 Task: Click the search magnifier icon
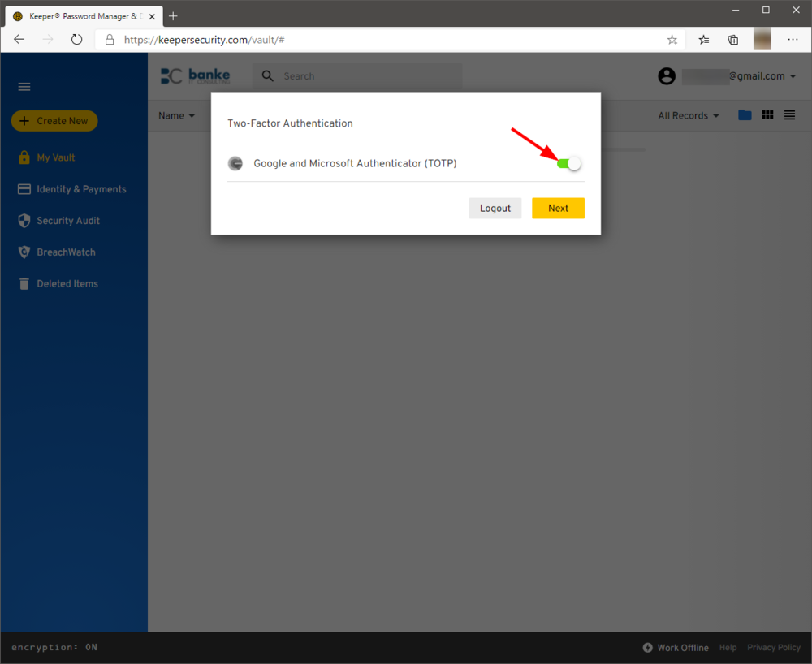click(x=268, y=76)
